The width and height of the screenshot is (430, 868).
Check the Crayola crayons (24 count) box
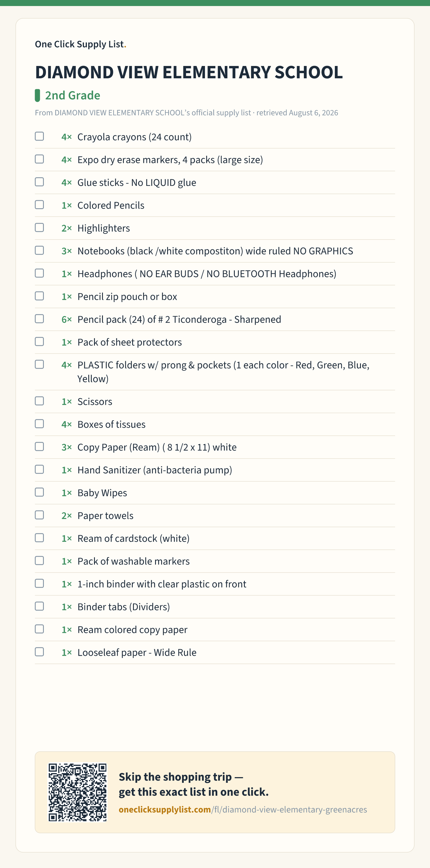39,136
